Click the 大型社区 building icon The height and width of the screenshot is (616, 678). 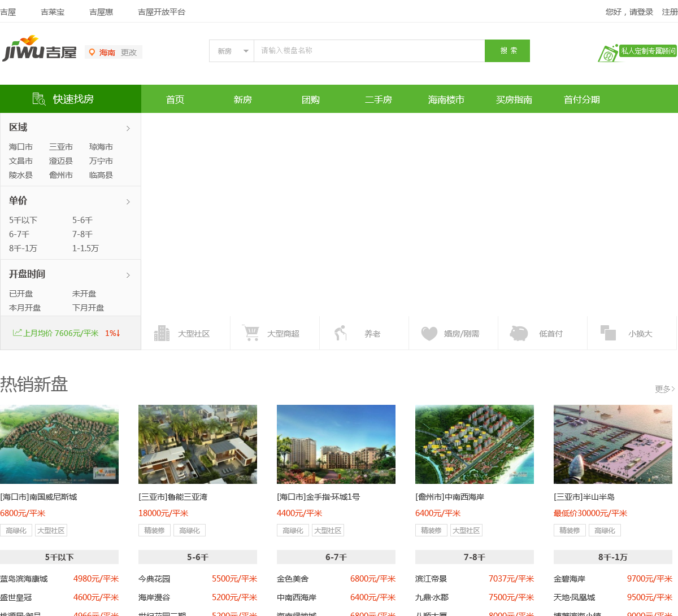point(162,333)
